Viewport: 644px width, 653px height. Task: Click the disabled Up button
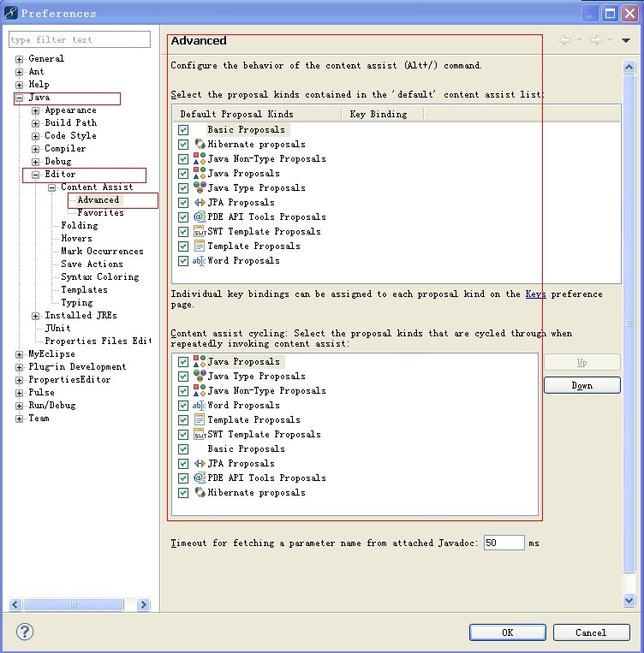[x=581, y=362]
